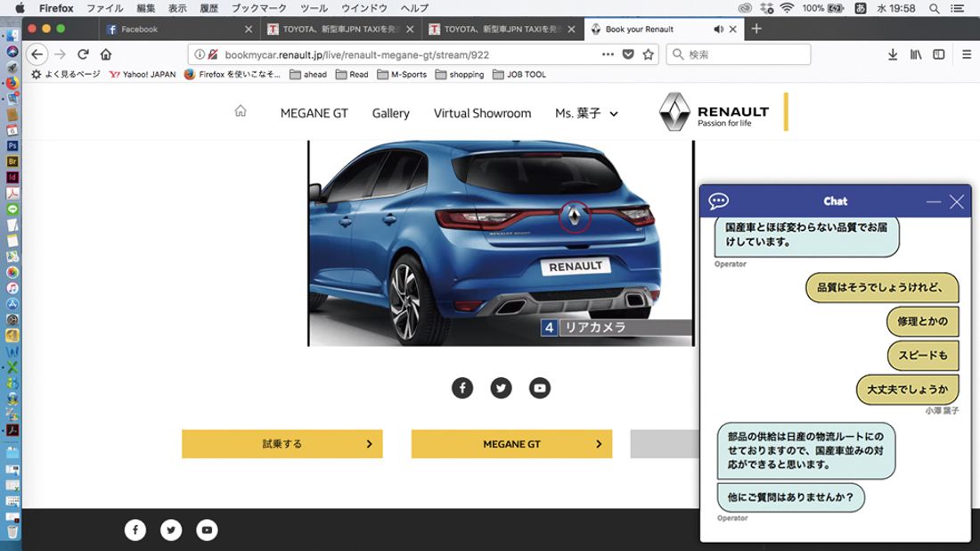The width and height of the screenshot is (980, 551).
Task: Mute audio on the Book your Renault tab
Action: click(719, 29)
